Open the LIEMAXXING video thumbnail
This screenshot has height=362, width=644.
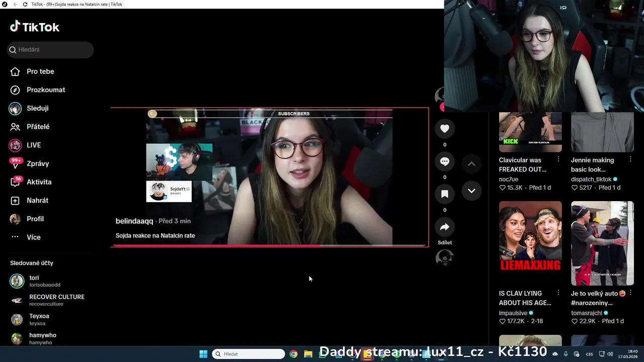[x=530, y=243]
